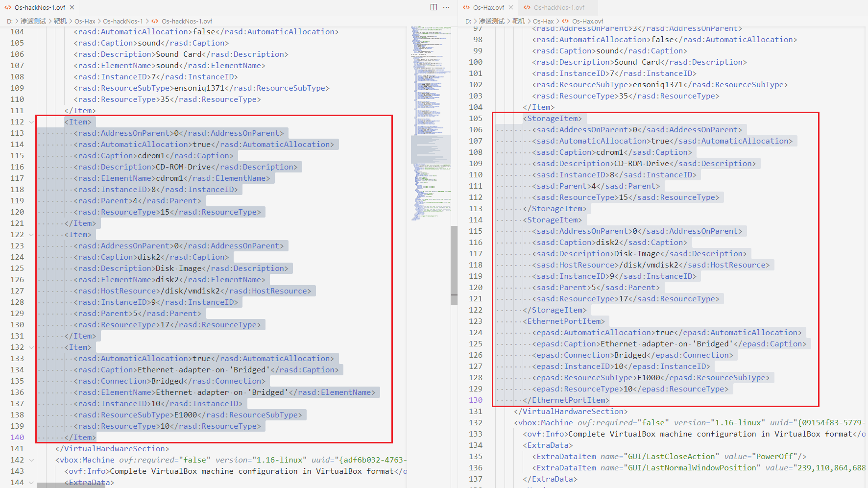This screenshot has width=868, height=488.
Task: Close the Os-Hax.ovf tab
Action: pyautogui.click(x=511, y=7)
